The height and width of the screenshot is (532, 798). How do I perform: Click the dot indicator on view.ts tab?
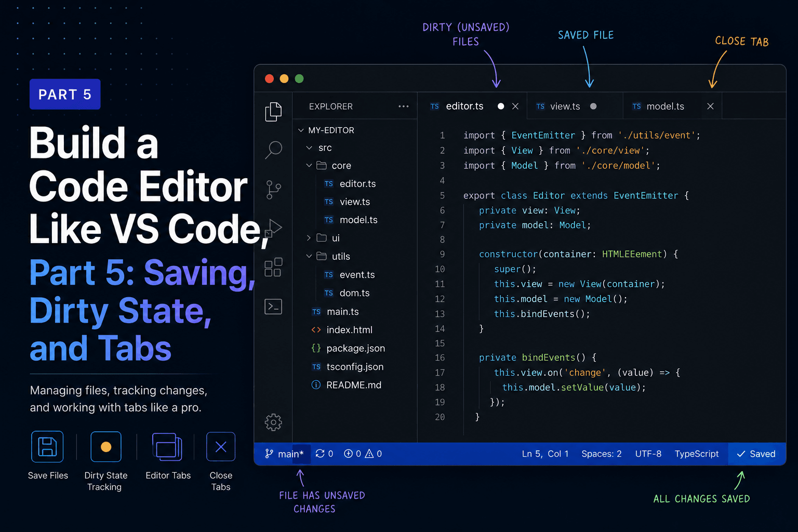click(593, 106)
